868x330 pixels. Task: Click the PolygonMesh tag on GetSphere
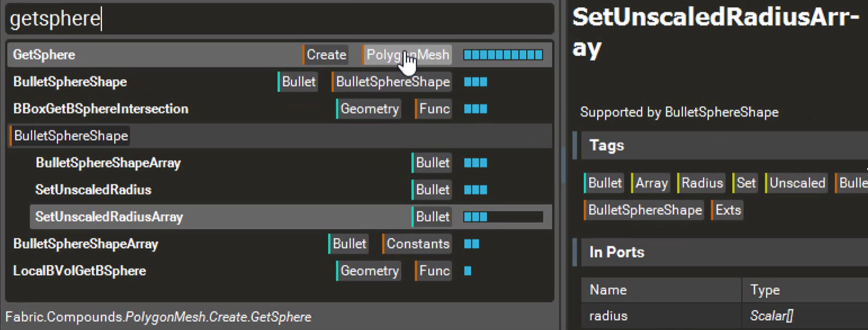(408, 55)
